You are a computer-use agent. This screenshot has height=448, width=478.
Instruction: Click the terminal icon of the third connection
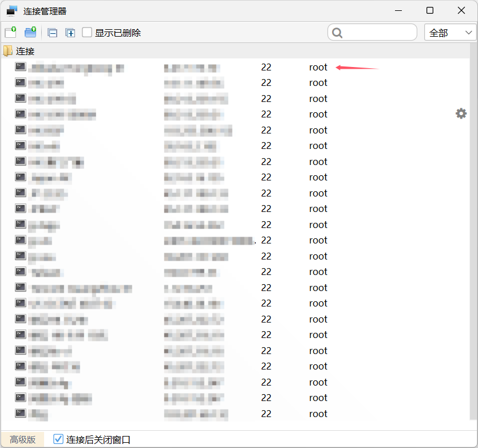point(20,97)
